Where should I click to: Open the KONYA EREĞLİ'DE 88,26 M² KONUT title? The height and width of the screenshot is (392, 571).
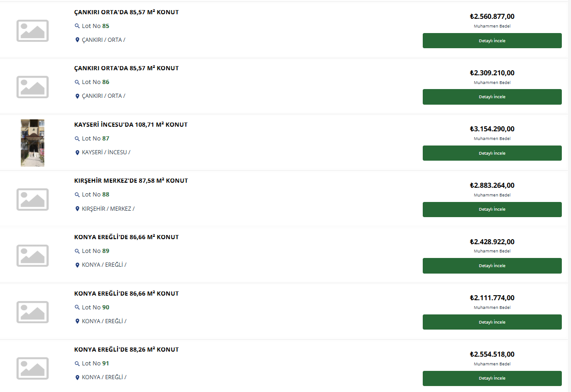pyautogui.click(x=126, y=350)
